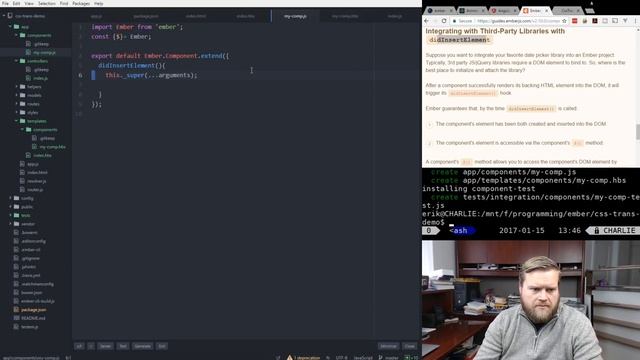
Task: Click the master git branch indicator
Action: (388, 358)
